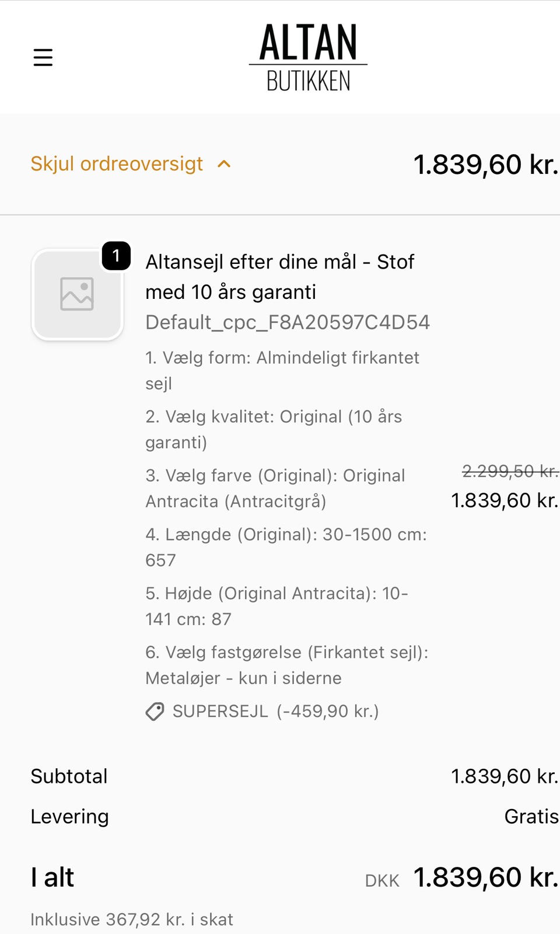Click the Levering Gratis value
The width and height of the screenshot is (560, 934).
[531, 817]
